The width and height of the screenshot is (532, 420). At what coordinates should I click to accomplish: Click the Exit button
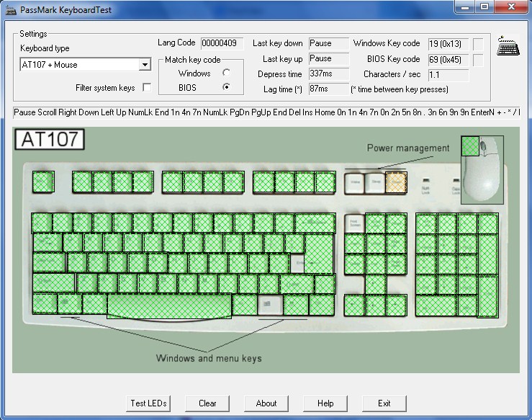[x=384, y=403]
